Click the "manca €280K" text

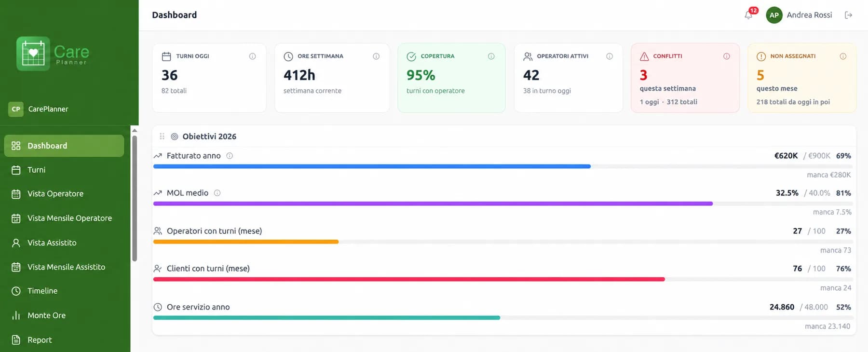coord(829,175)
